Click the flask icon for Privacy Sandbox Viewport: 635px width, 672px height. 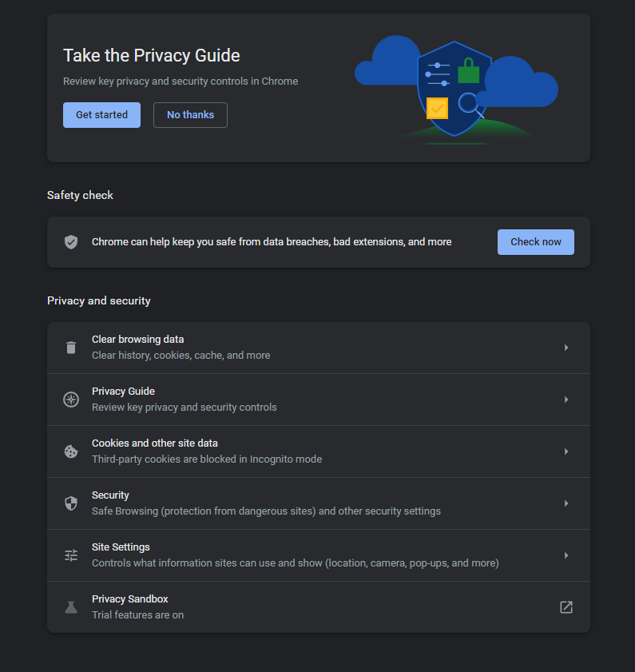click(x=70, y=606)
